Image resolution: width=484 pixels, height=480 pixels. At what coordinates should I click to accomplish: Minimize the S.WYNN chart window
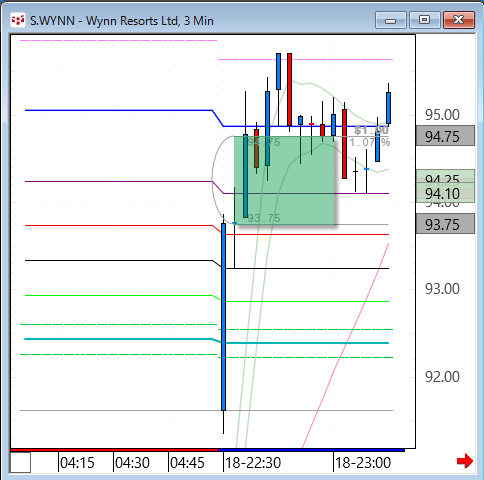(391, 20)
